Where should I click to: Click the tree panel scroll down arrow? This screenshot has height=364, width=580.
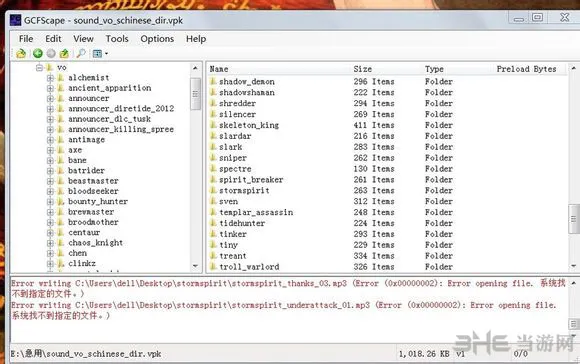(195, 266)
